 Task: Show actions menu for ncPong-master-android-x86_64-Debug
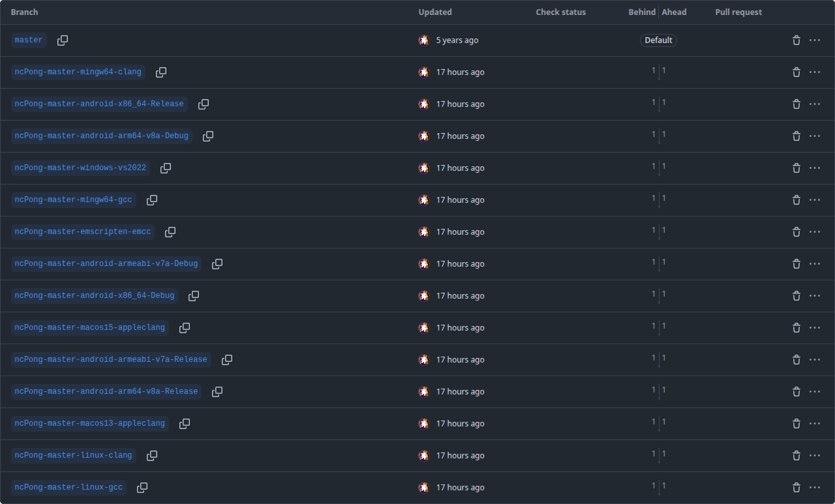815,296
